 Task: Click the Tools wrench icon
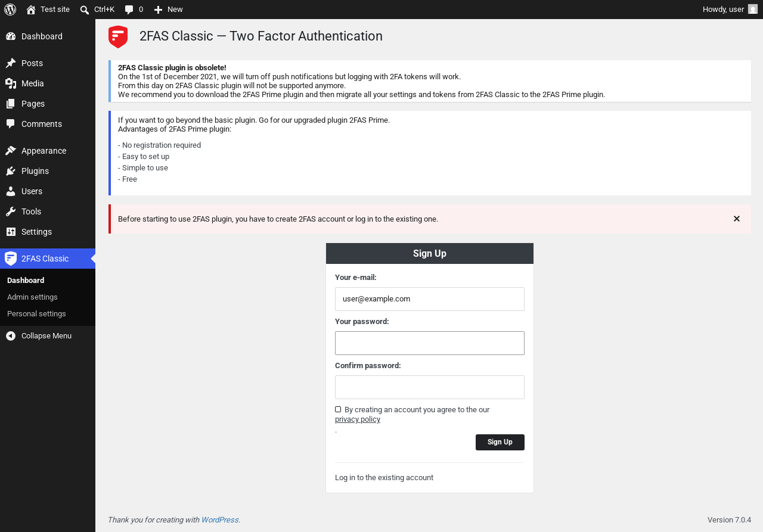click(x=11, y=211)
